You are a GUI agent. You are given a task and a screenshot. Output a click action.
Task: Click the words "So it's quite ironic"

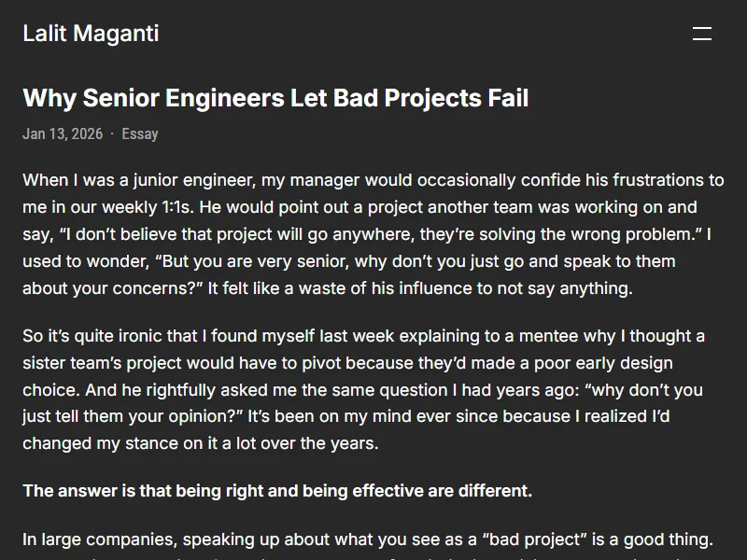[93, 335]
